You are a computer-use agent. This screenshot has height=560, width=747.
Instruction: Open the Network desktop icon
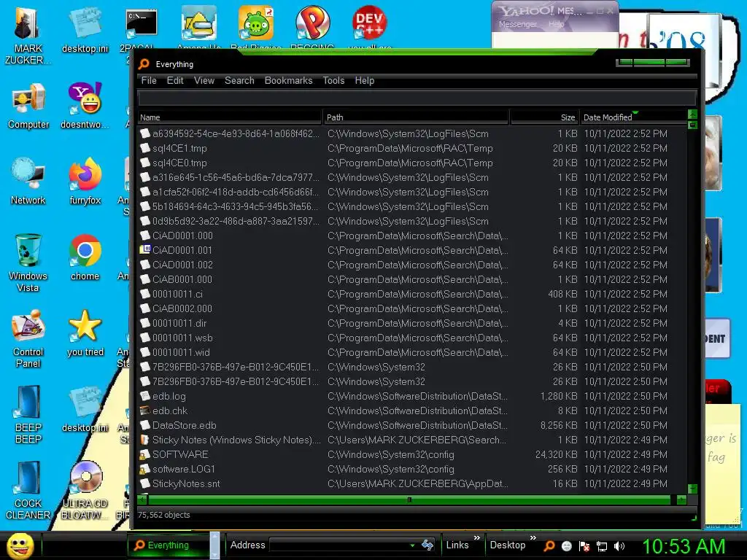(28, 182)
